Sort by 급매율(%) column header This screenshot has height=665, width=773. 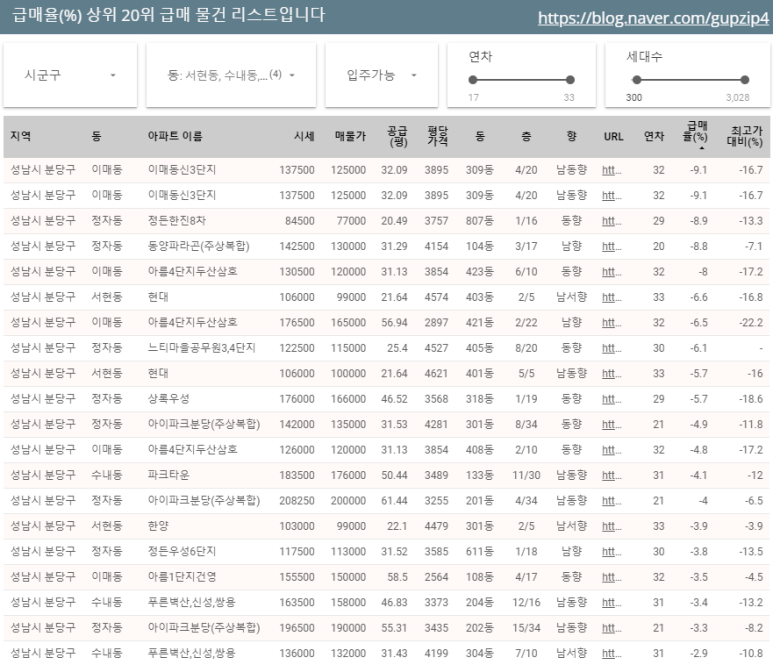(x=695, y=133)
